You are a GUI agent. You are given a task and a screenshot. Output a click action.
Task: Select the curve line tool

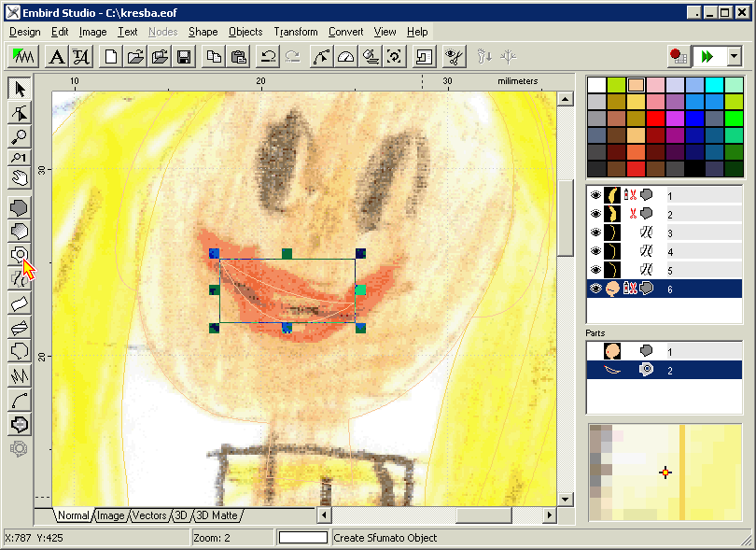tap(20, 400)
